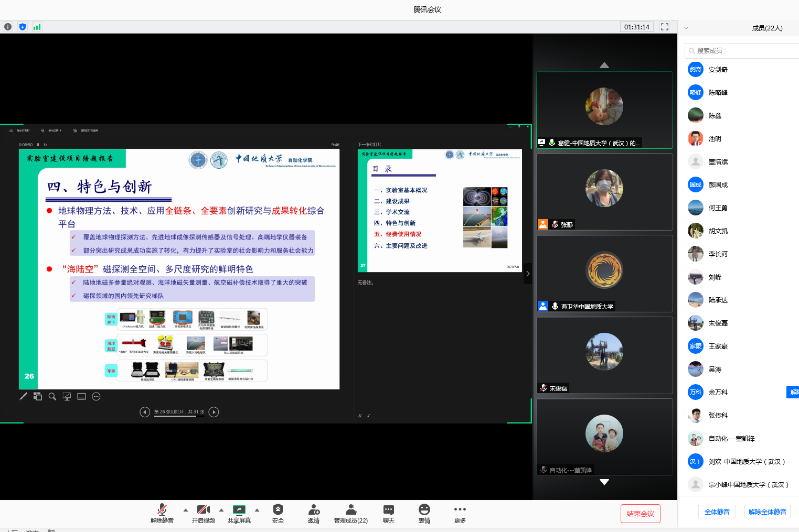Unmute microphone with 解除静音

162,513
